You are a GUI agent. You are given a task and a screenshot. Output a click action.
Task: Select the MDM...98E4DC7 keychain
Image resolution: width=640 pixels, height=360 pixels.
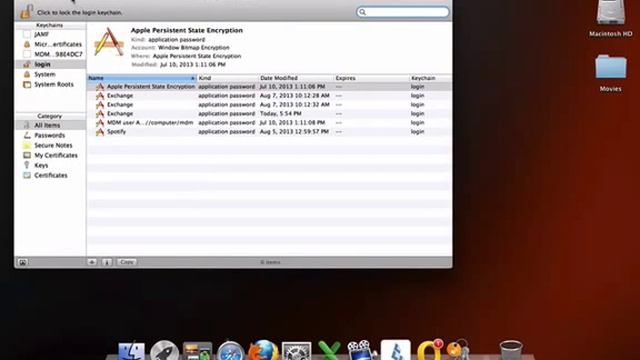(x=52, y=54)
